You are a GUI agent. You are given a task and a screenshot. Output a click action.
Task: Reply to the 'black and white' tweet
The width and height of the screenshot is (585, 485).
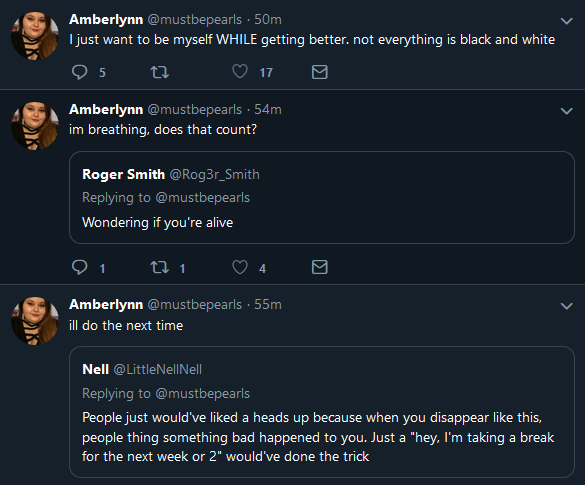79,72
